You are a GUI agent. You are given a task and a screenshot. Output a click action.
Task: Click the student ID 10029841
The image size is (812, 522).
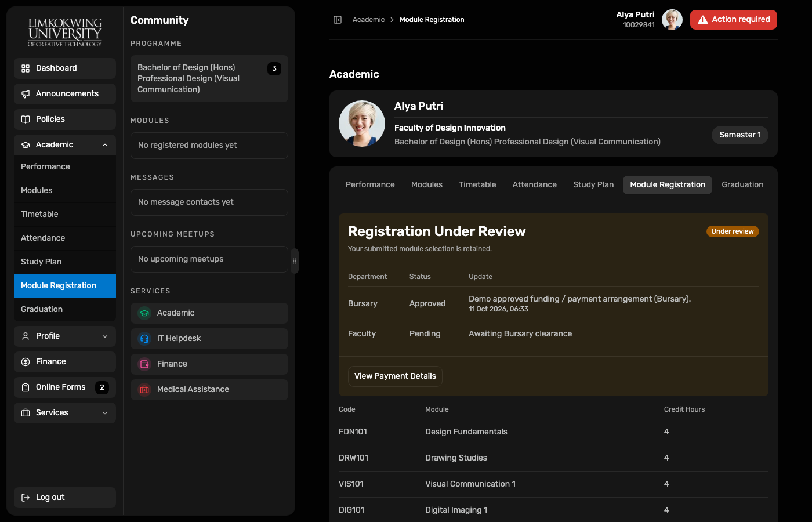[639, 25]
